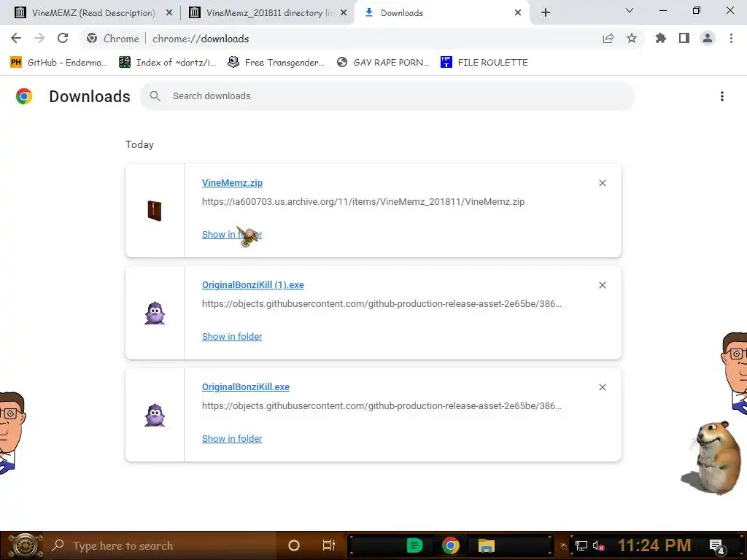Click the taskbar Type here to search box
This screenshot has width=747, height=560.
pos(160,545)
